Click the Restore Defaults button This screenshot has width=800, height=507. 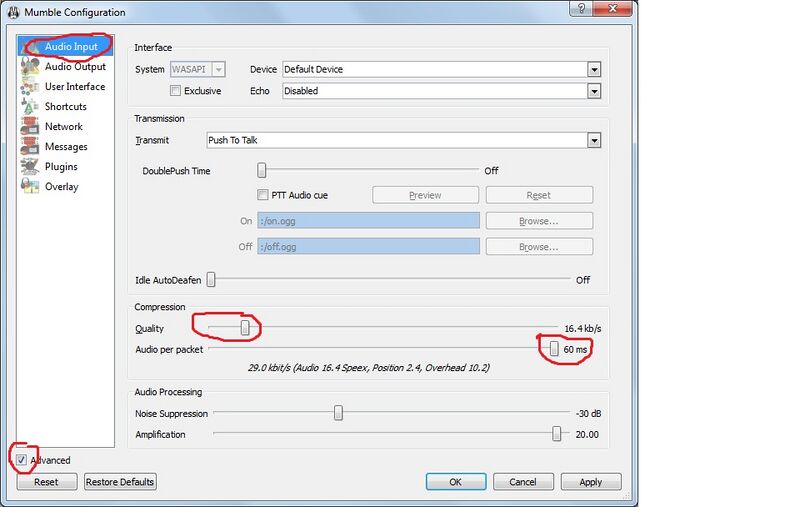pyautogui.click(x=120, y=482)
